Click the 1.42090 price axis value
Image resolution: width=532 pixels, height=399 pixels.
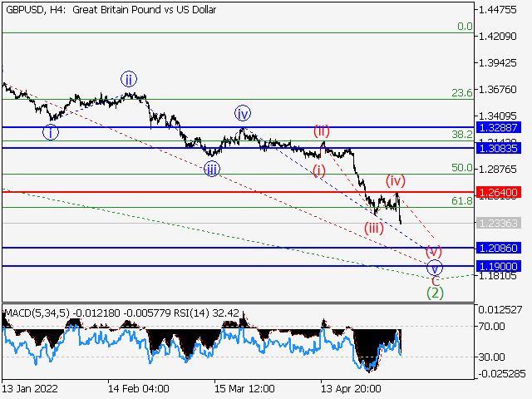pos(497,36)
